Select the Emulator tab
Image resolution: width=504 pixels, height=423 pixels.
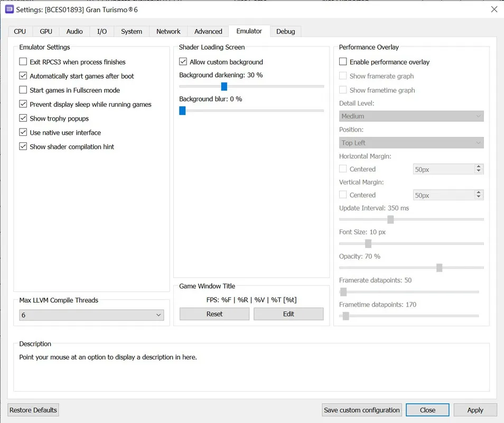[249, 31]
